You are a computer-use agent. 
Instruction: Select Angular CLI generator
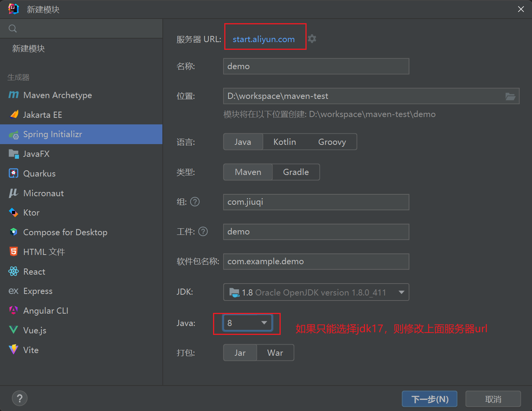81,311
